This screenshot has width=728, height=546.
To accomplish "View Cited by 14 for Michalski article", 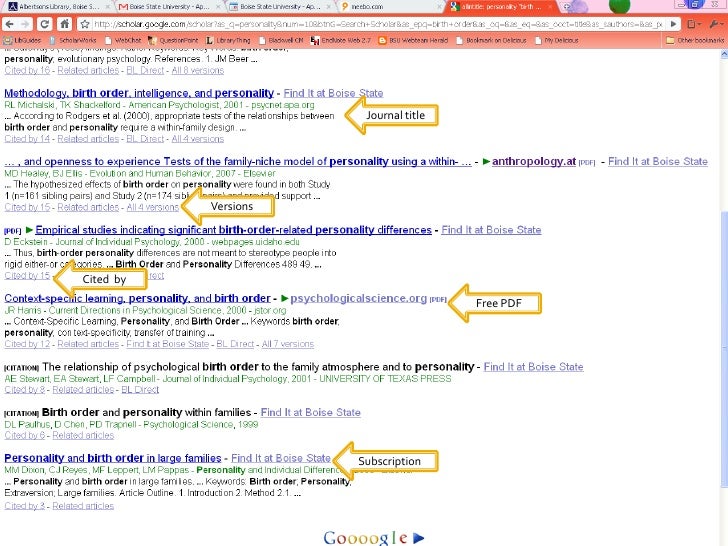I will 27,139.
